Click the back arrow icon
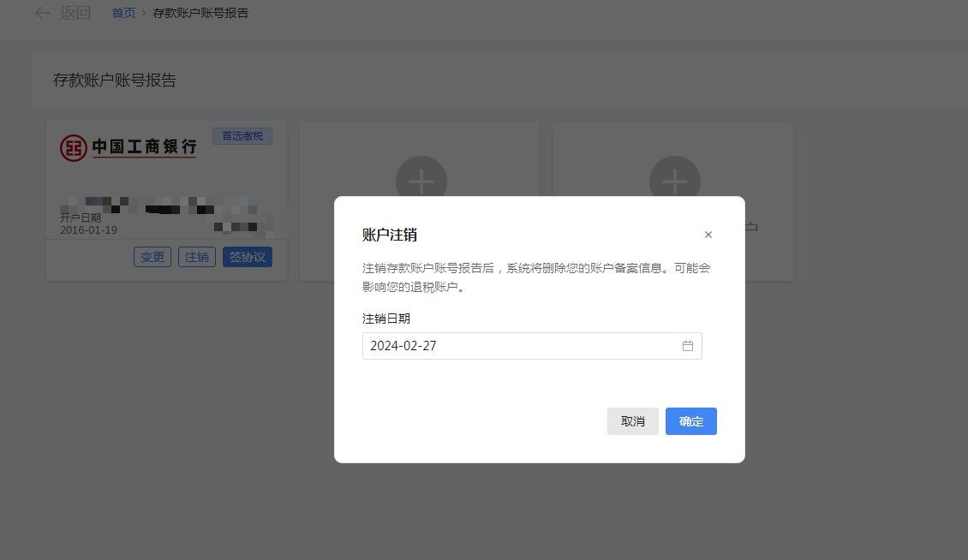The height and width of the screenshot is (560, 968). point(42,13)
